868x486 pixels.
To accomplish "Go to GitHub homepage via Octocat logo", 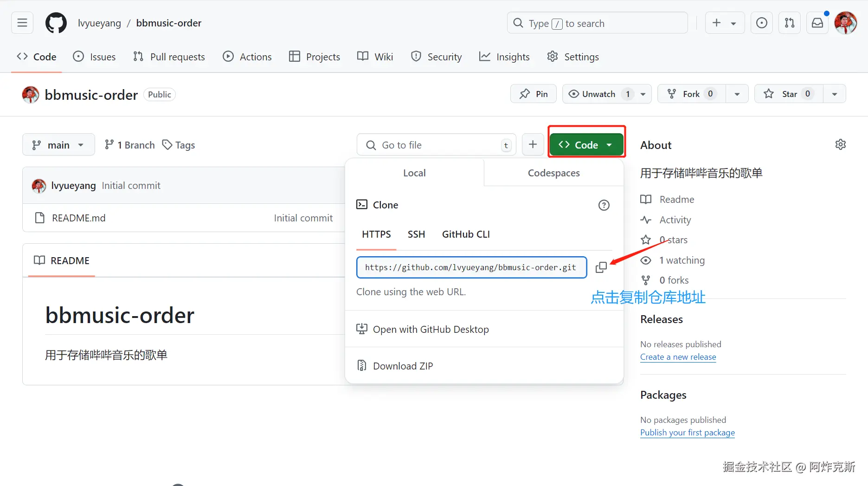I will 56,23.
